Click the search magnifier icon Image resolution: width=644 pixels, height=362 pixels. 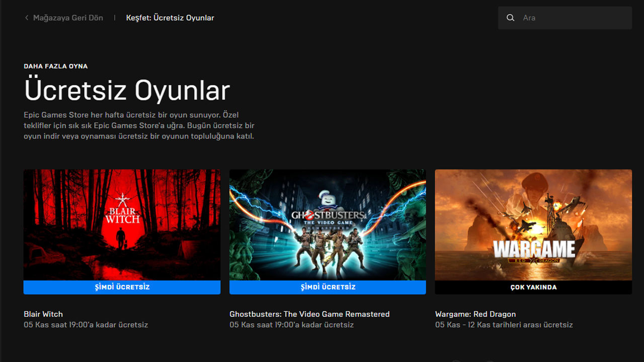tap(510, 18)
